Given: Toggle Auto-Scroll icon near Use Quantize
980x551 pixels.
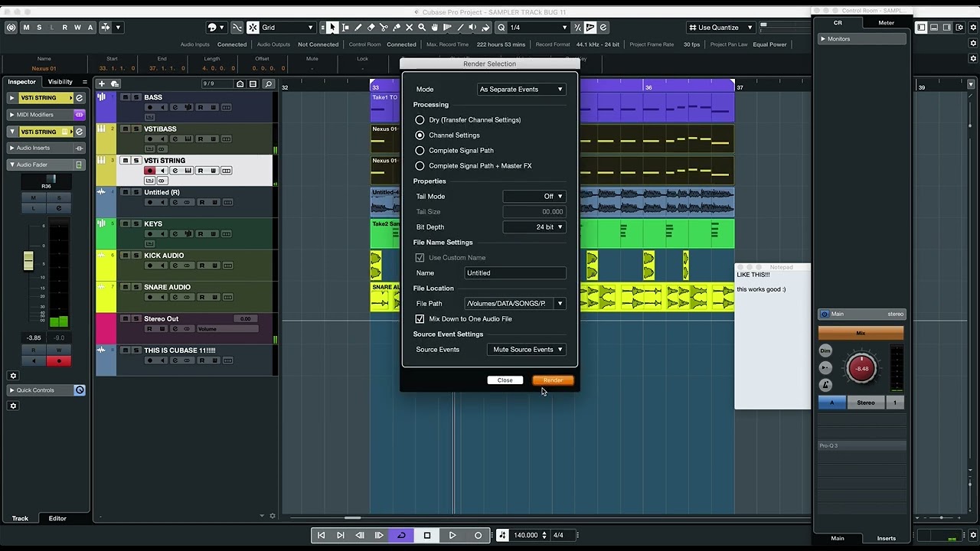Looking at the screenshot, I should [x=590, y=28].
